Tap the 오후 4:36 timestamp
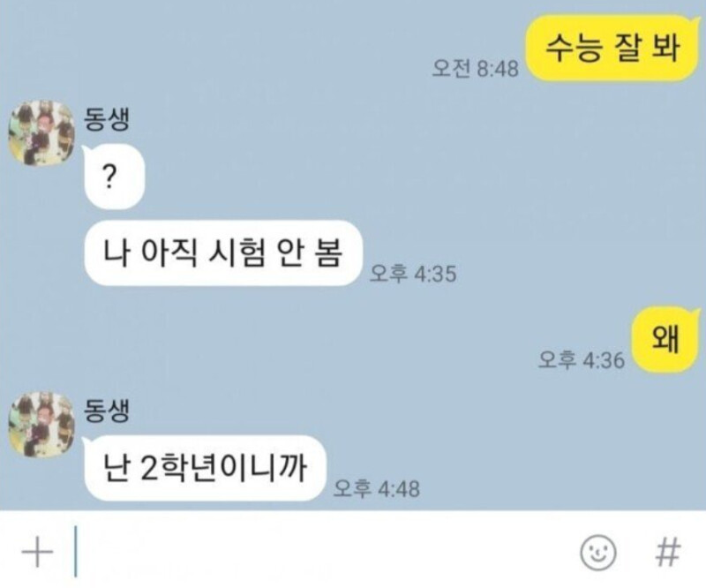The width and height of the screenshot is (706, 588). (582, 360)
